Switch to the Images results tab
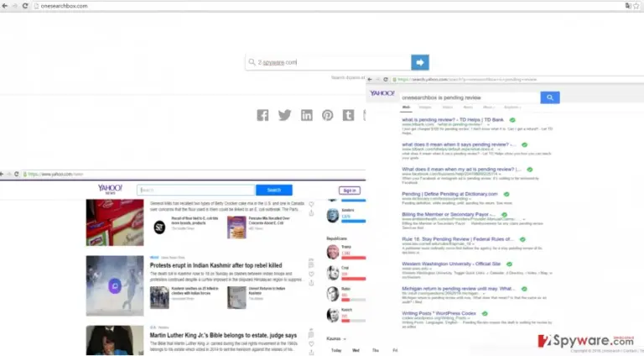This screenshot has width=644, height=356. tap(425, 107)
